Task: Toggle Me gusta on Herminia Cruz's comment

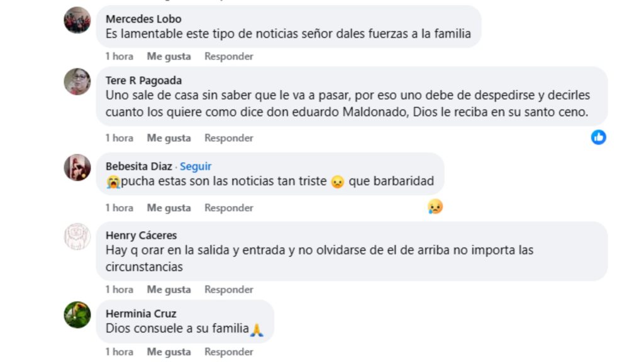Action: (x=169, y=351)
